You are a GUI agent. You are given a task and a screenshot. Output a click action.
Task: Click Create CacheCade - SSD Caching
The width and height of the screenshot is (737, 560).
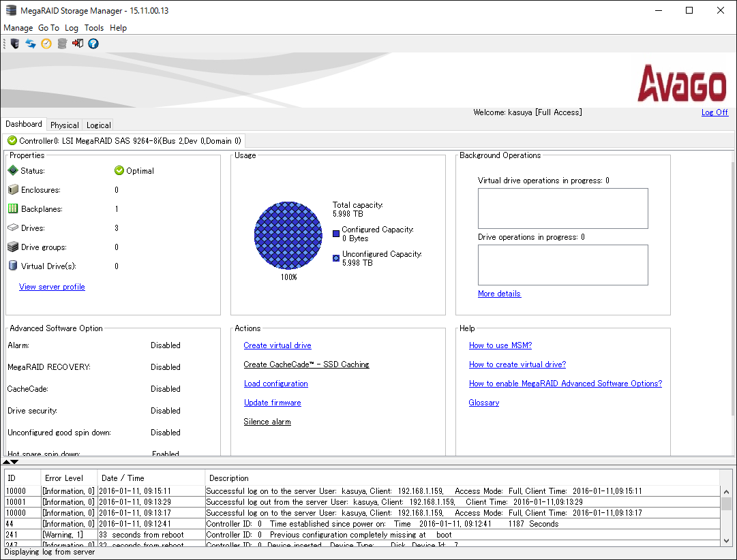click(306, 364)
